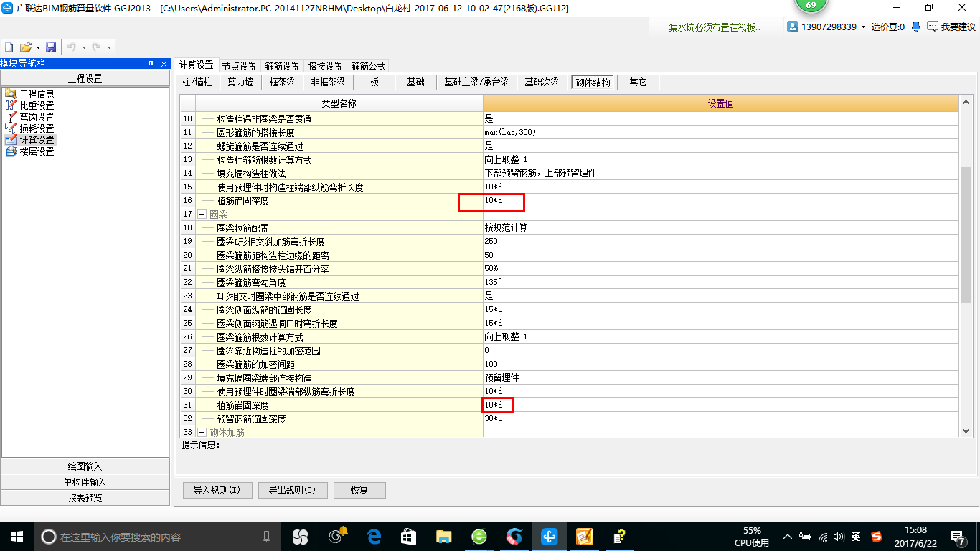Viewport: 980px width, 551px height.
Task: Save the project with floppy icon
Action: [51, 47]
